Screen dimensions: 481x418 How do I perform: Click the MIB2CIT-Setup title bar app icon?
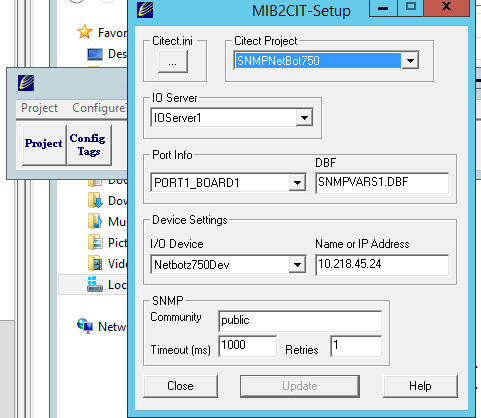click(x=145, y=10)
